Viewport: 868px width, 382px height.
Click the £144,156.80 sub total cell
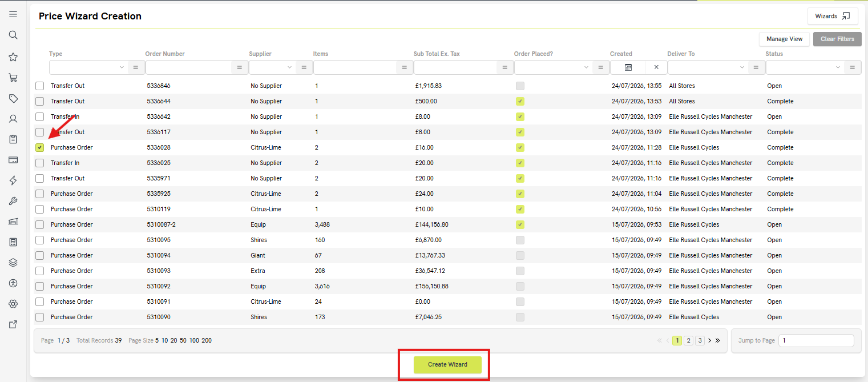pos(432,224)
